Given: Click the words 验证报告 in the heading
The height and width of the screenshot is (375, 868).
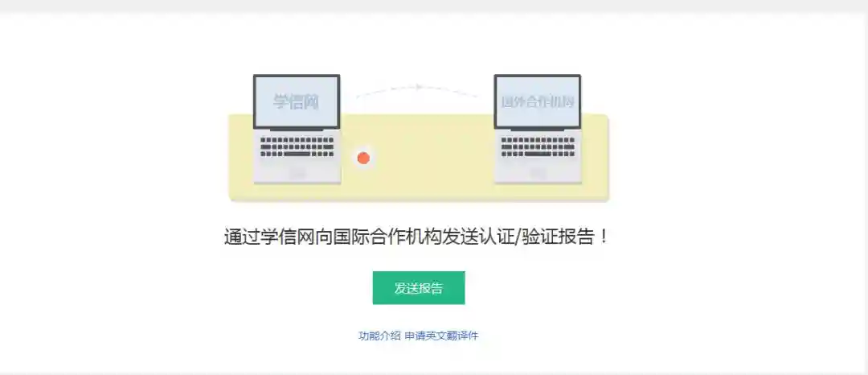Looking at the screenshot, I should (559, 237).
